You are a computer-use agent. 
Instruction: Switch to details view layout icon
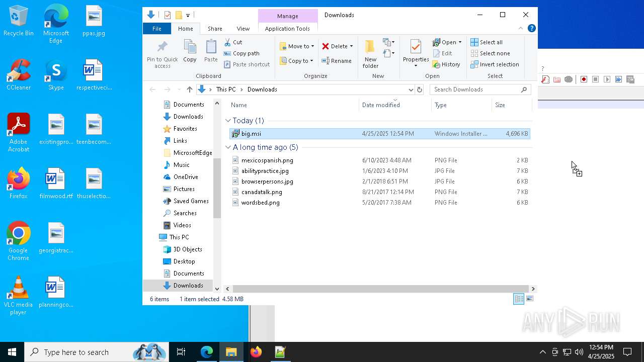coord(518,299)
